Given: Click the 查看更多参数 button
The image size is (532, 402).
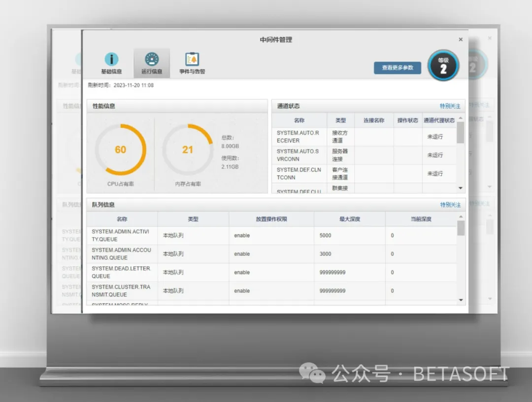Looking at the screenshot, I should 398,68.
